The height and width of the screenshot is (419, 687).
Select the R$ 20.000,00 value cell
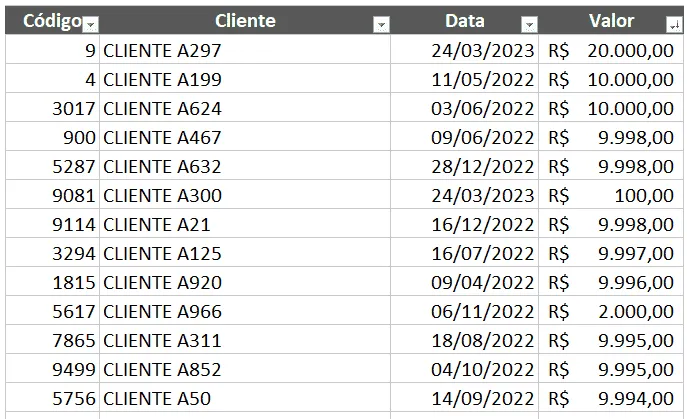click(x=611, y=50)
